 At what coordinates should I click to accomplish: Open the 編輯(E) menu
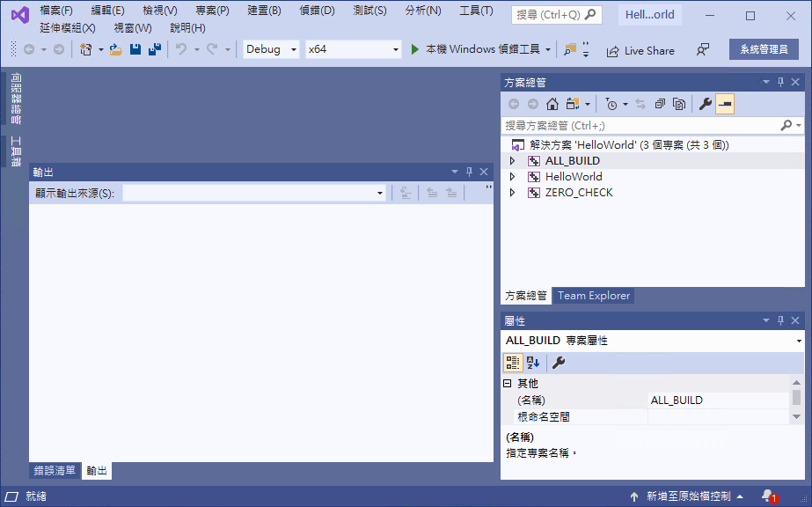[x=107, y=11]
